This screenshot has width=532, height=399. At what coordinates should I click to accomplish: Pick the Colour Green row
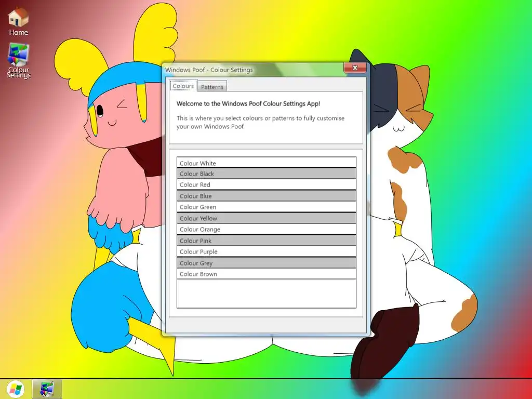[x=267, y=207]
